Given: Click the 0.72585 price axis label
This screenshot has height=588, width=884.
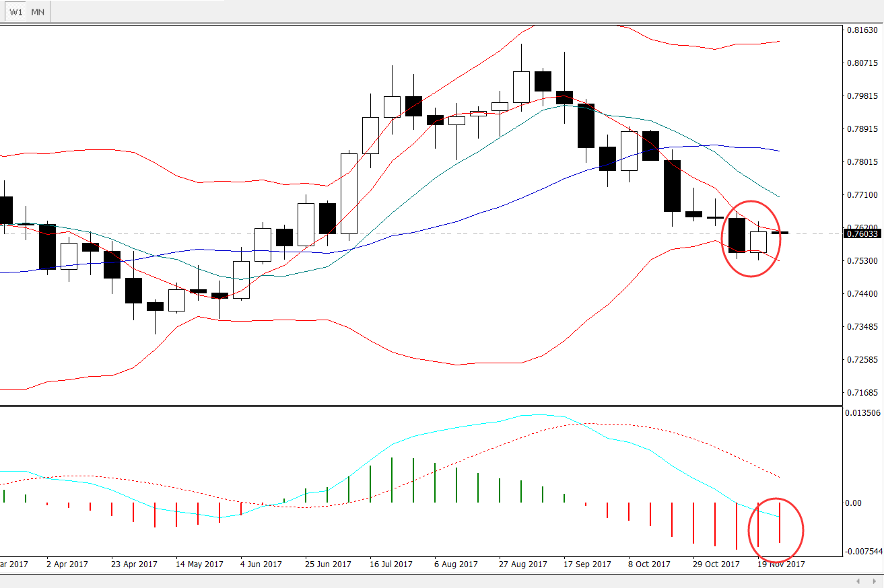Looking at the screenshot, I should pyautogui.click(x=864, y=360).
